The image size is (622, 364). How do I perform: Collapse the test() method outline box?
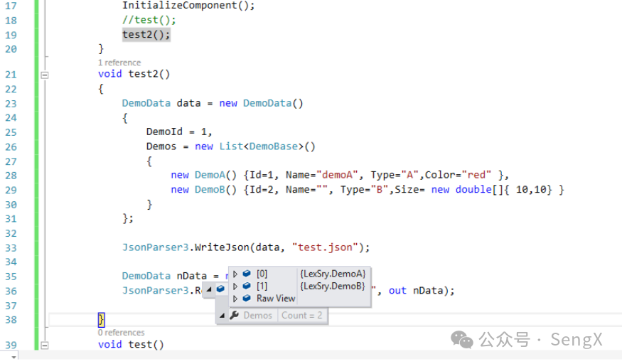tap(44, 345)
